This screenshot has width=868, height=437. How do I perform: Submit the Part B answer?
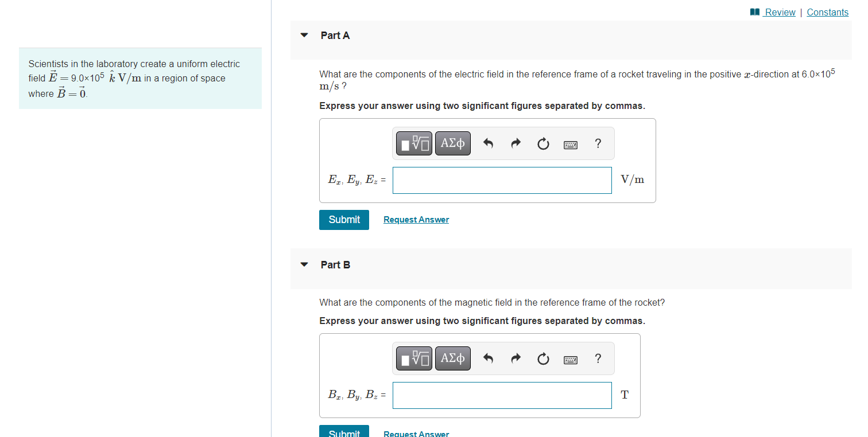coord(344,431)
